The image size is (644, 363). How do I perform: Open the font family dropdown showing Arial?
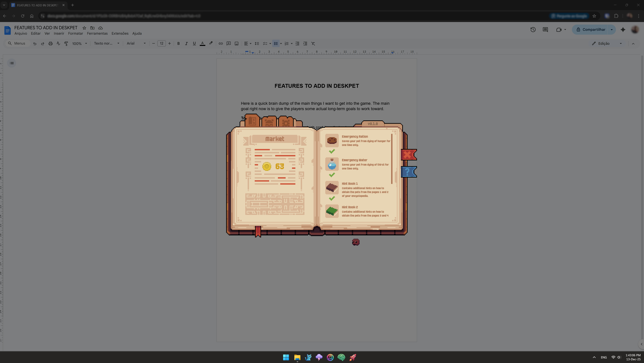point(136,43)
